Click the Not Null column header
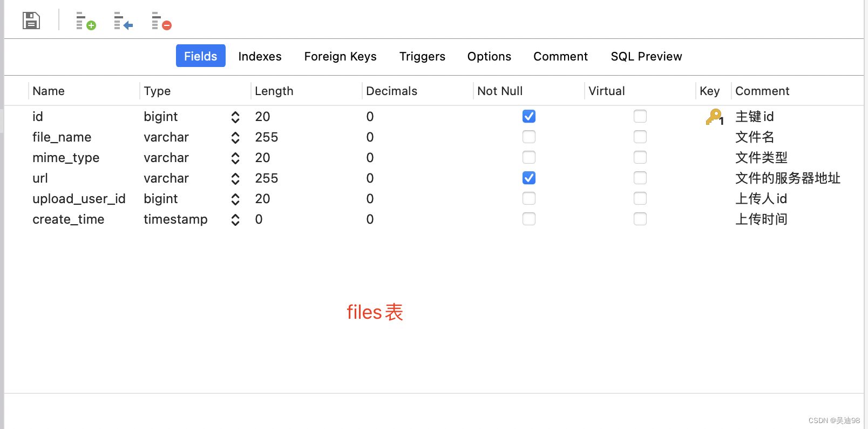Screen dimensions: 868x429 click(x=500, y=91)
